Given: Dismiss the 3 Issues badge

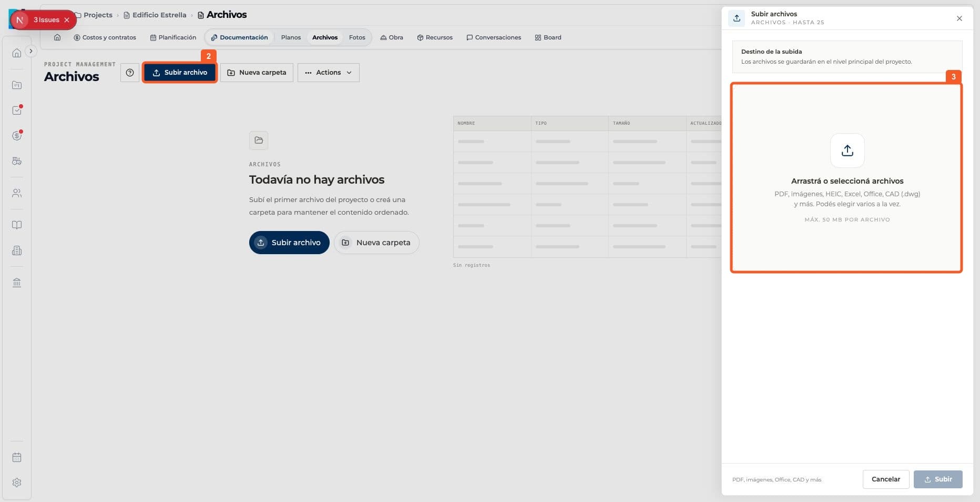Looking at the screenshot, I should [x=67, y=20].
